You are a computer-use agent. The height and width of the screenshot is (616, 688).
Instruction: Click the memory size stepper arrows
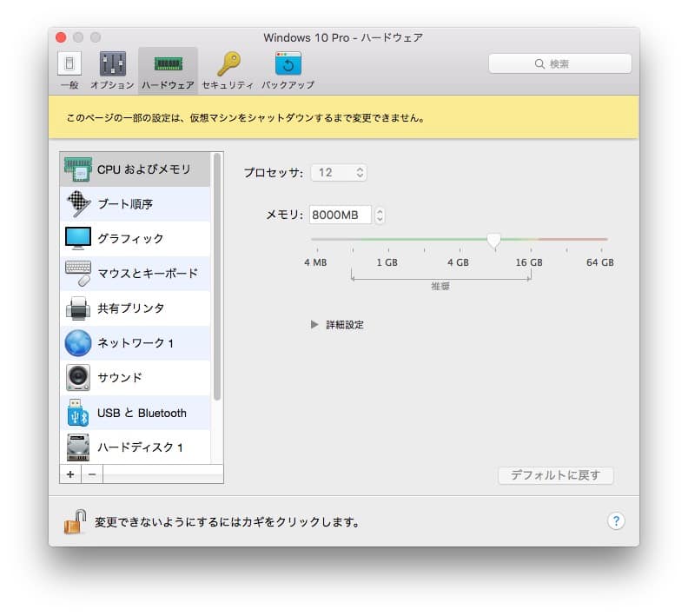pyautogui.click(x=380, y=215)
